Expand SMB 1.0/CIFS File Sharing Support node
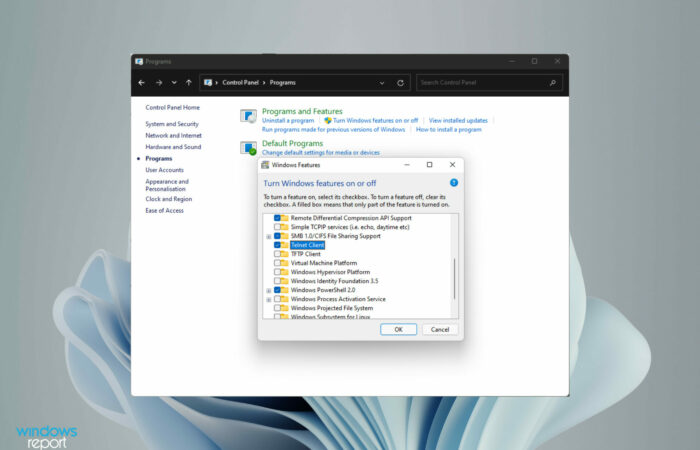The width and height of the screenshot is (700, 450). pyautogui.click(x=269, y=236)
